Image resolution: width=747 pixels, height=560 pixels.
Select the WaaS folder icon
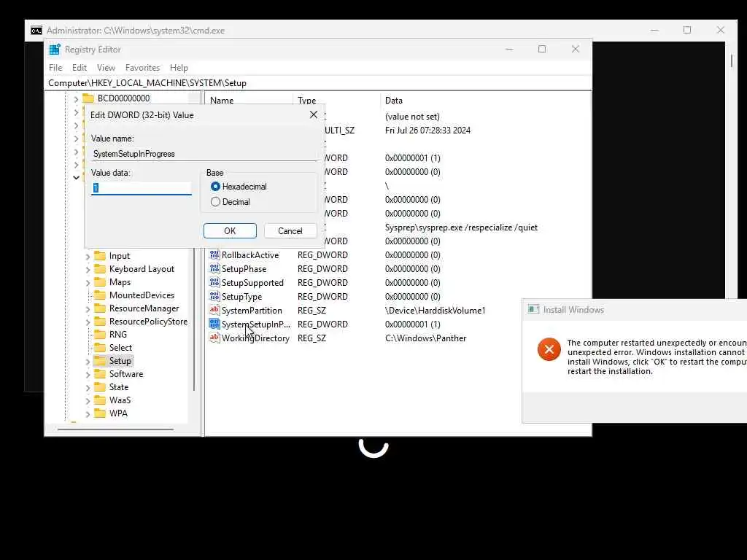[x=99, y=400]
